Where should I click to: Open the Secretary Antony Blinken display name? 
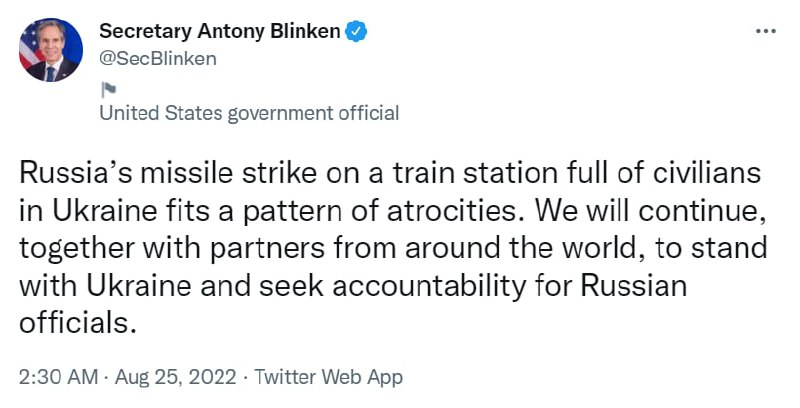(x=219, y=31)
